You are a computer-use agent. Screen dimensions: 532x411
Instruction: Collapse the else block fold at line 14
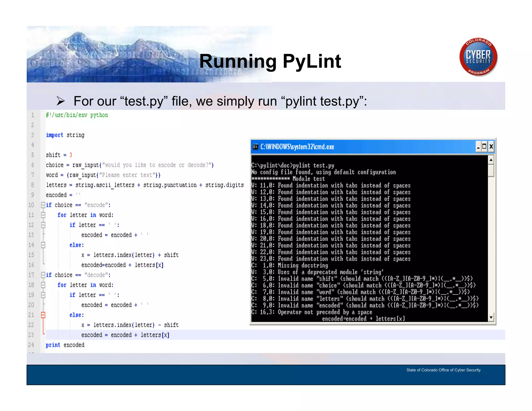pyautogui.click(x=43, y=245)
